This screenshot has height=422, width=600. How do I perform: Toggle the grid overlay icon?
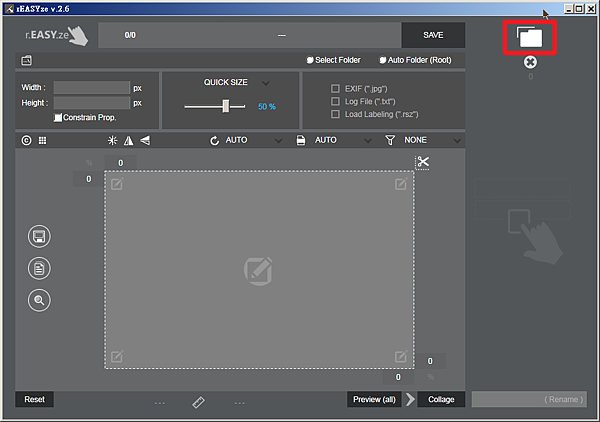point(42,140)
